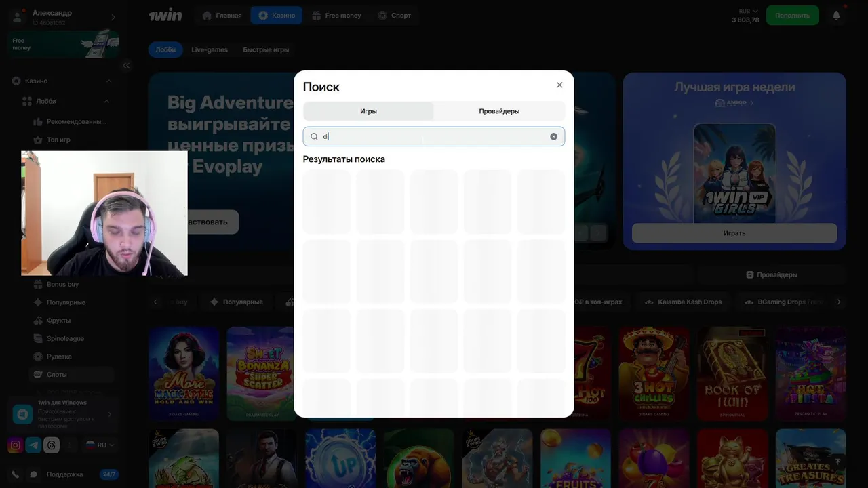Screen dimensions: 868x488
Task: Clear the search field text
Action: 553,136
